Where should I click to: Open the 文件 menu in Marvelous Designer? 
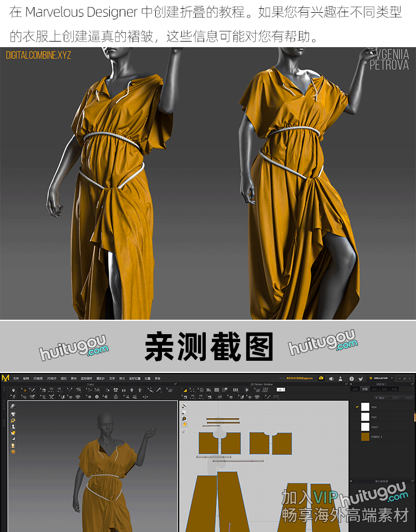16,378
